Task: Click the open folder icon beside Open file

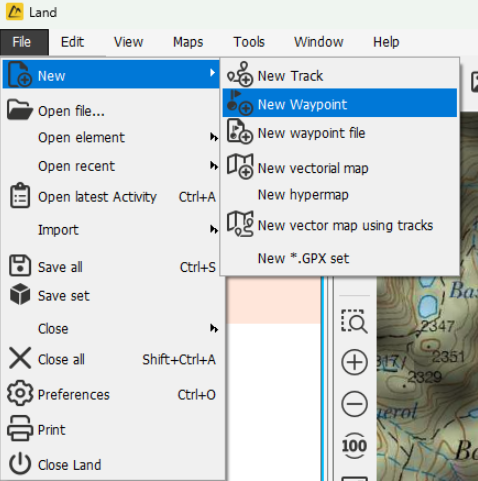Action: [x=20, y=109]
